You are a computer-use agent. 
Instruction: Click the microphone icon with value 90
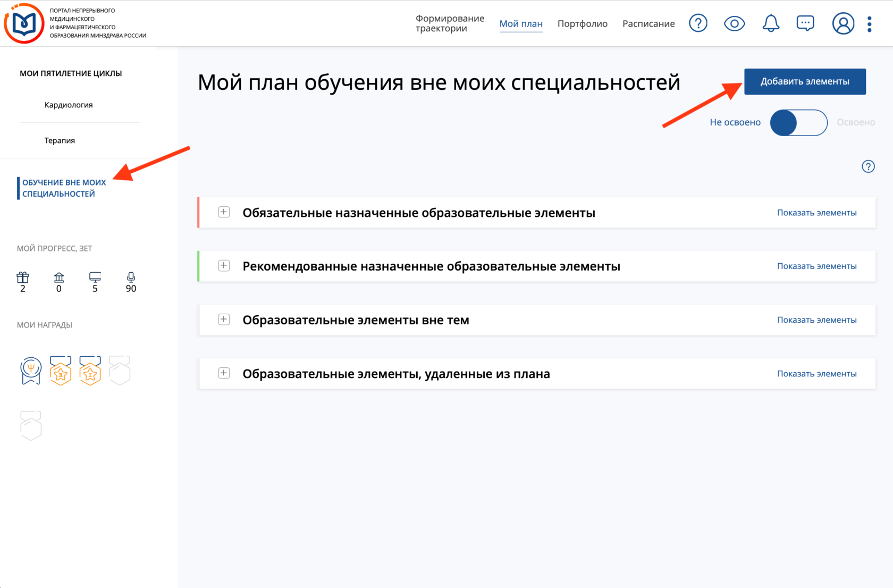click(x=131, y=277)
